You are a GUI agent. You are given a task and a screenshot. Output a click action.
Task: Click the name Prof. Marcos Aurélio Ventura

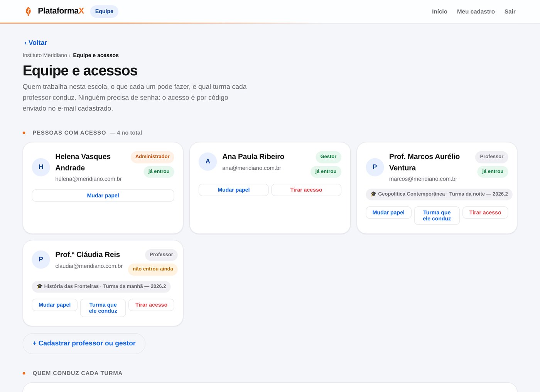point(424,162)
